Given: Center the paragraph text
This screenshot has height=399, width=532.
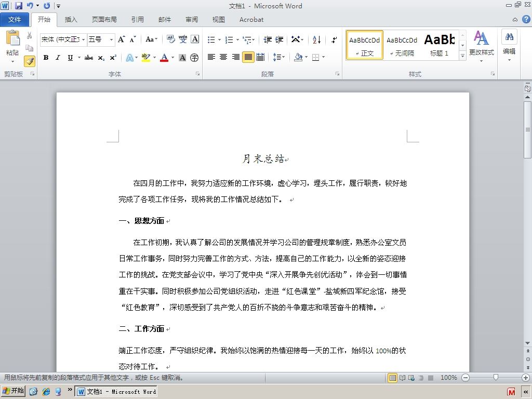Looking at the screenshot, I should click(223, 57).
